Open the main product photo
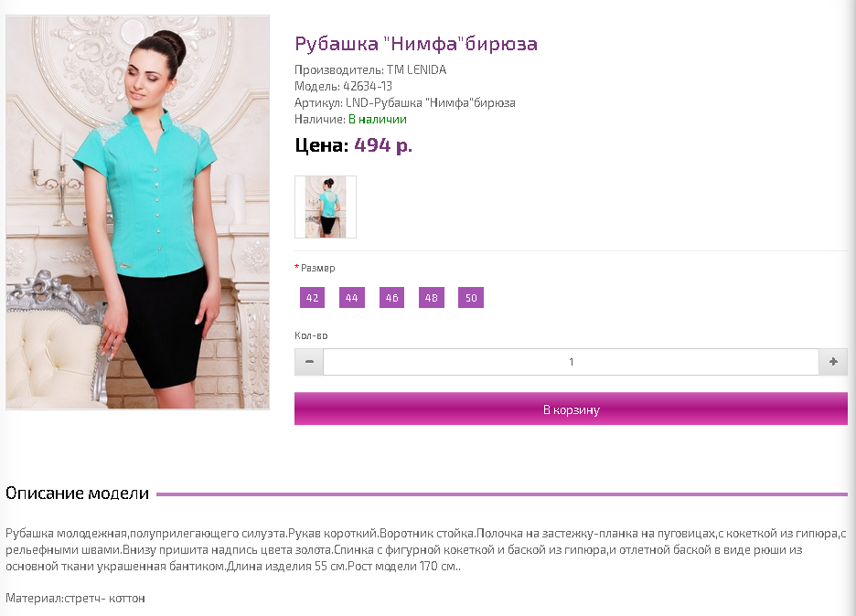Screen dimensions: 856x616 [137, 212]
